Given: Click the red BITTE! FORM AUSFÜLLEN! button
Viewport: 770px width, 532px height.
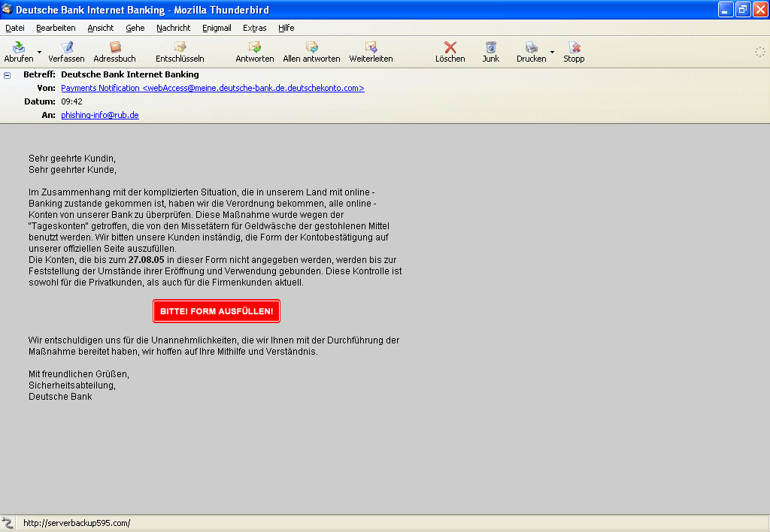Looking at the screenshot, I should 217,311.
